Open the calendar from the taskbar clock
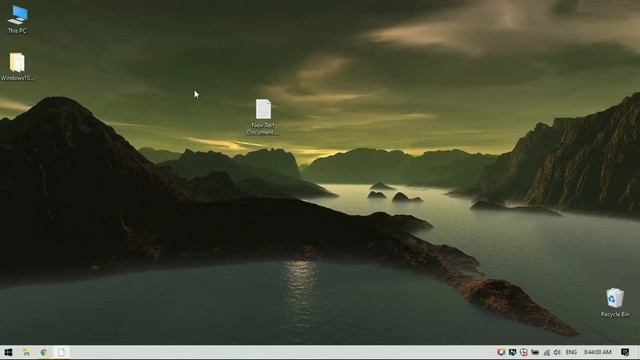640x360 pixels. tap(598, 352)
